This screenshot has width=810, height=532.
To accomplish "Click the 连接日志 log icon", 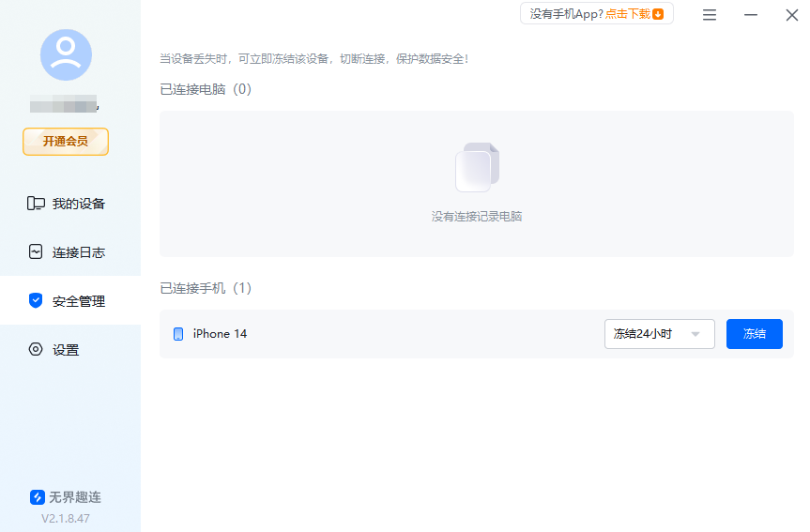I will [36, 252].
